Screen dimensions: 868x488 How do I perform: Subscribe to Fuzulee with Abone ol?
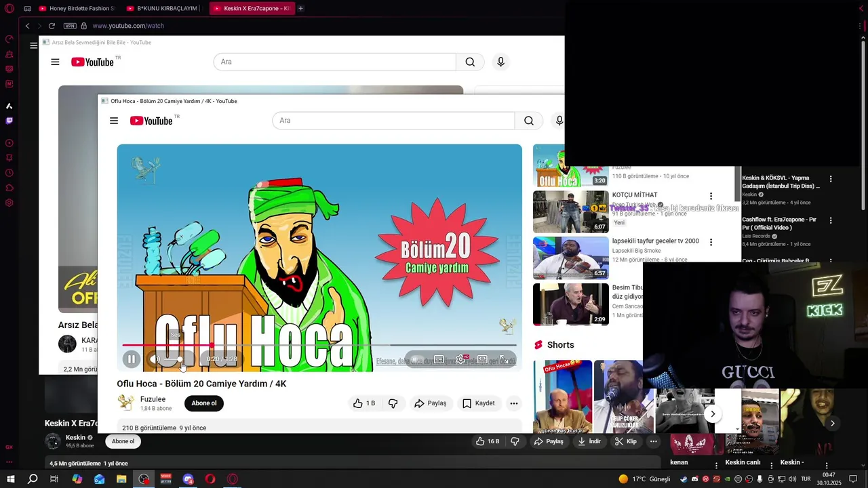pyautogui.click(x=204, y=403)
